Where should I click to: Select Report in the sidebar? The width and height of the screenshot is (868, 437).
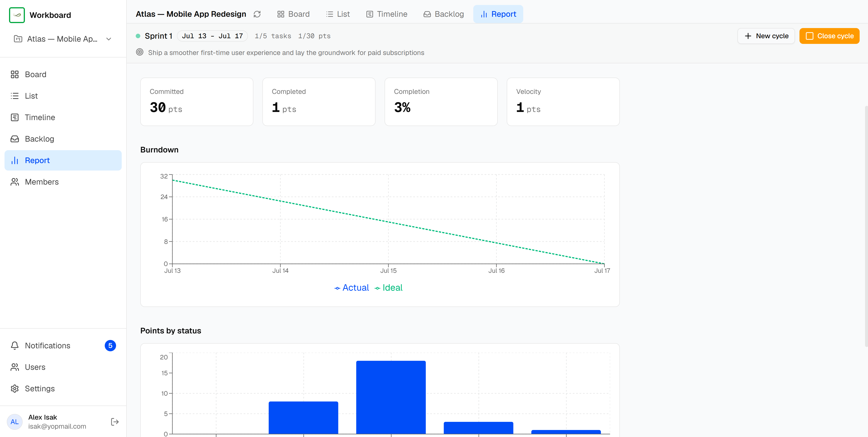63,160
